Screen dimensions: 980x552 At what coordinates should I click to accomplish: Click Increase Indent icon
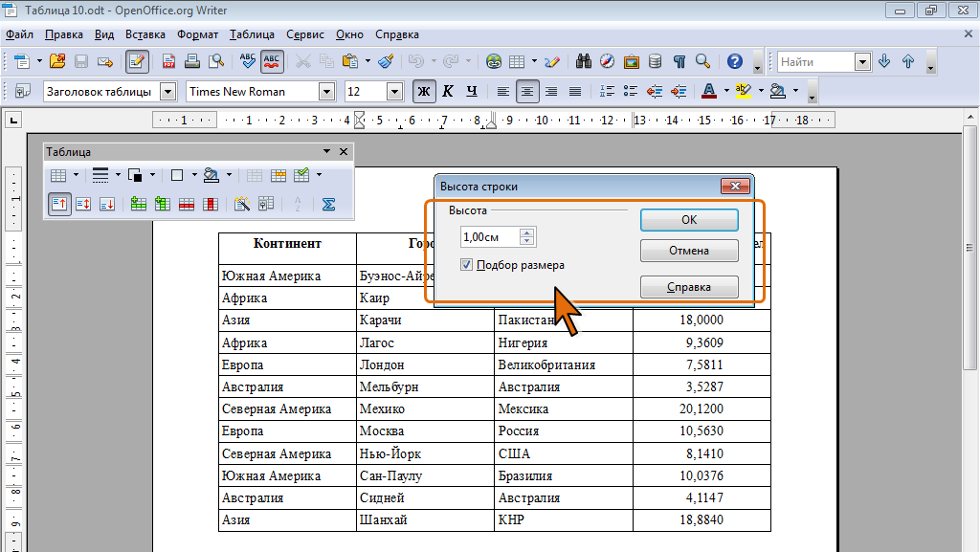[x=679, y=92]
